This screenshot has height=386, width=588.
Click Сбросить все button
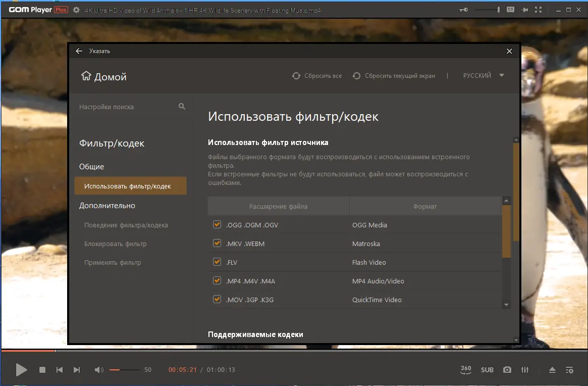[317, 75]
